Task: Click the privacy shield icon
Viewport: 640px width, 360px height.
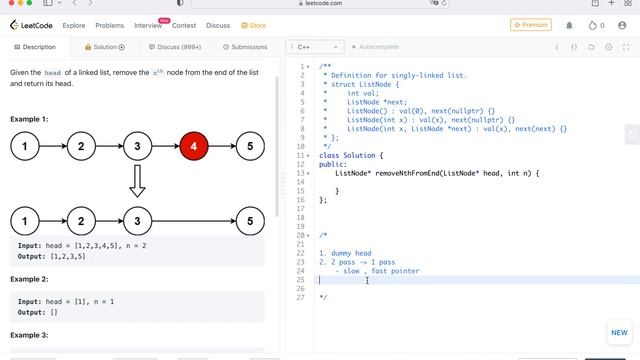Action: coord(180,3)
